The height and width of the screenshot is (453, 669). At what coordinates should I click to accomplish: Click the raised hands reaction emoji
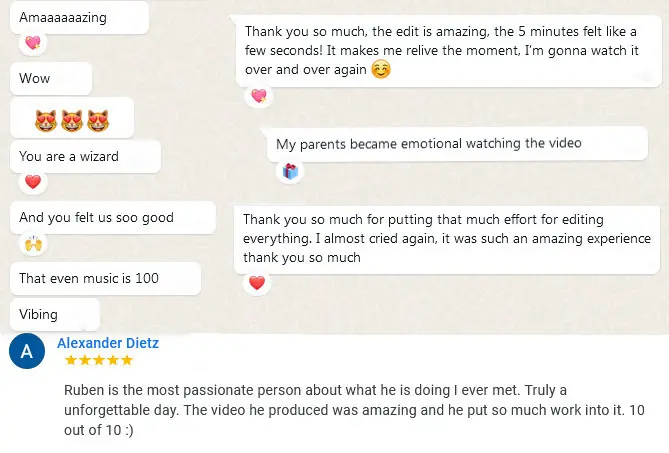33,243
